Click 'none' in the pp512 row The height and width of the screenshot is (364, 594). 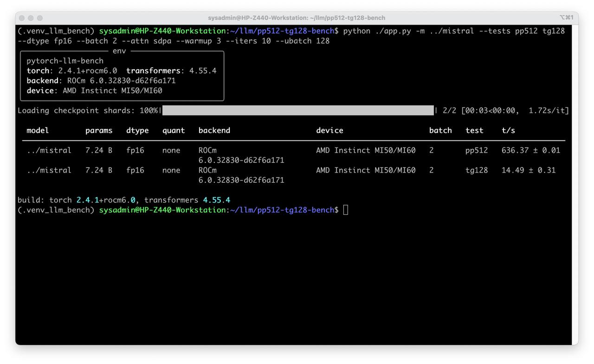click(171, 150)
